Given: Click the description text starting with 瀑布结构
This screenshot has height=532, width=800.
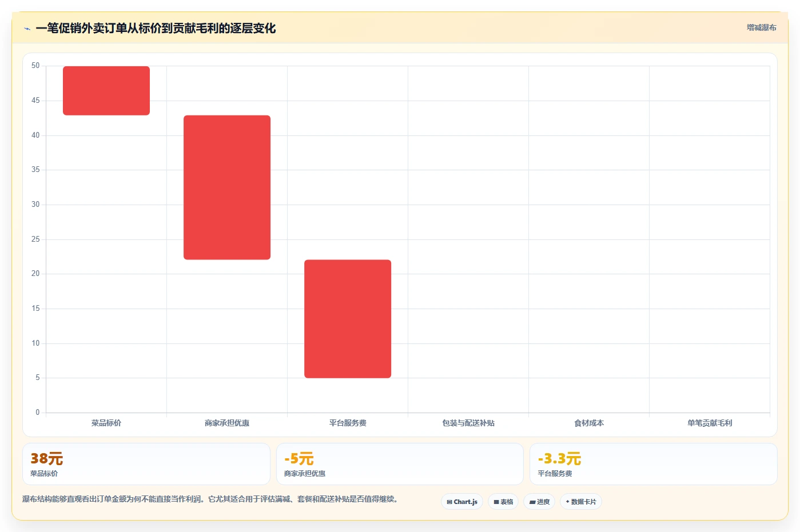Looking at the screenshot, I should coord(210,499).
